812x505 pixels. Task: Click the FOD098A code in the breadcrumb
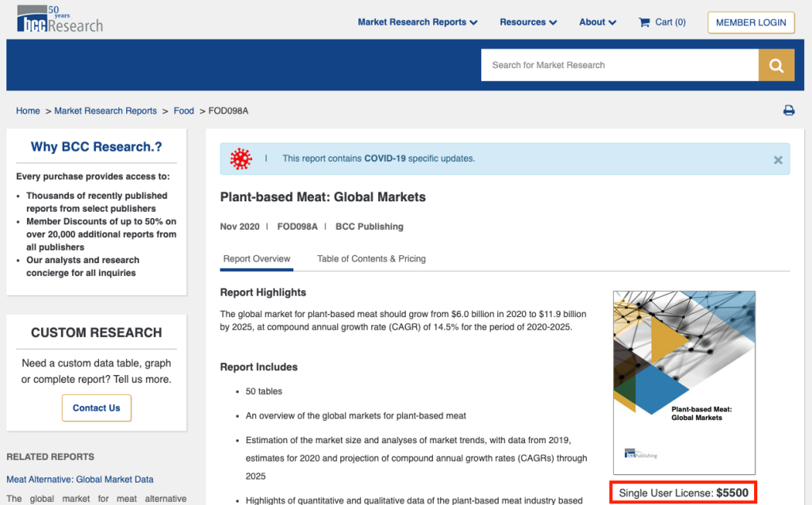(228, 111)
